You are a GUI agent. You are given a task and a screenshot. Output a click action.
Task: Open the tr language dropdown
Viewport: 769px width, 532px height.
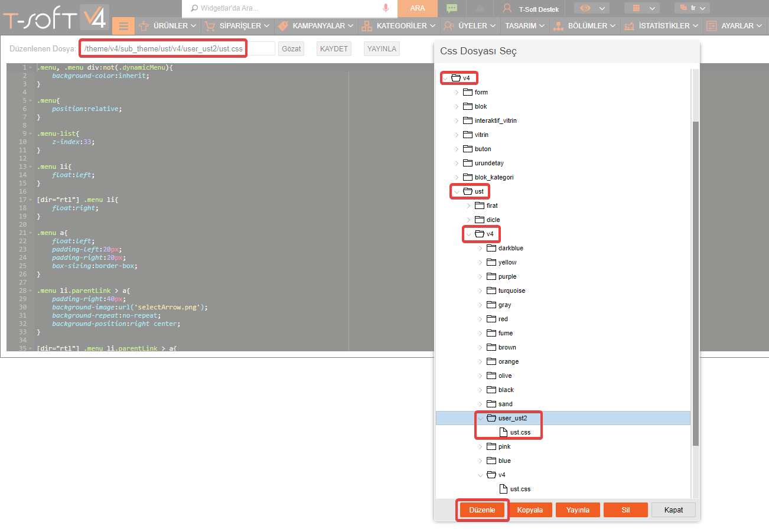692,8
